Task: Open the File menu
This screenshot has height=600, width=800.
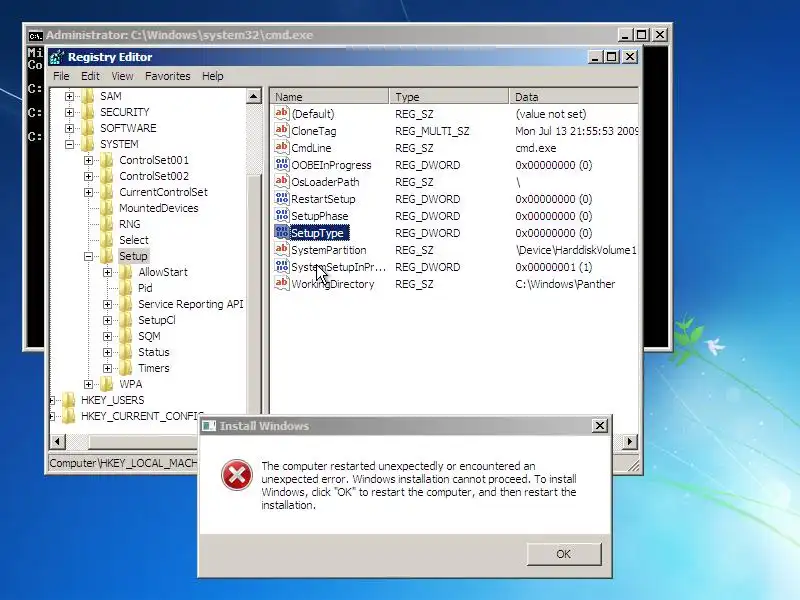Action: (x=61, y=76)
